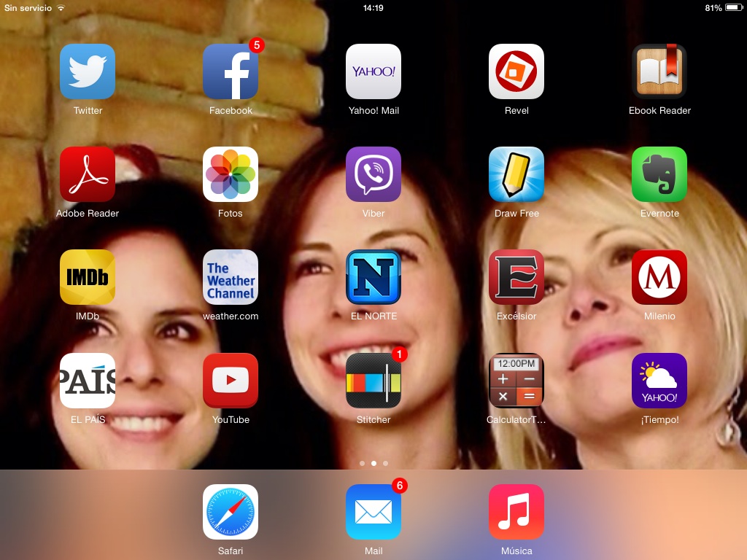Launch Adobe Reader
Screen dimensions: 747x560
pyautogui.click(x=88, y=174)
